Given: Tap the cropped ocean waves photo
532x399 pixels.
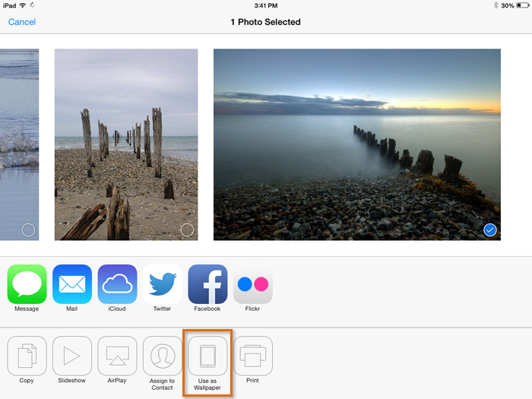Looking at the screenshot, I should pyautogui.click(x=19, y=144).
